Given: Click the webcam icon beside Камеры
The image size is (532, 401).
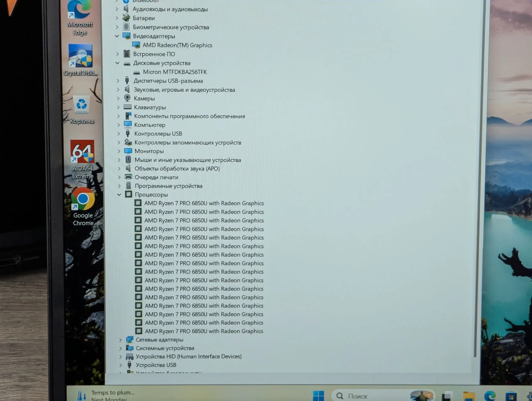Looking at the screenshot, I should click(128, 98).
